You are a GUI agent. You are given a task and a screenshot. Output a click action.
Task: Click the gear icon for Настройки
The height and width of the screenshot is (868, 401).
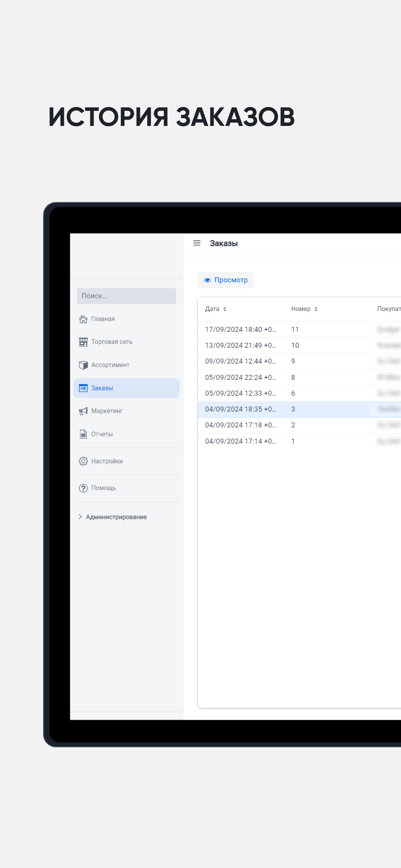[83, 461]
